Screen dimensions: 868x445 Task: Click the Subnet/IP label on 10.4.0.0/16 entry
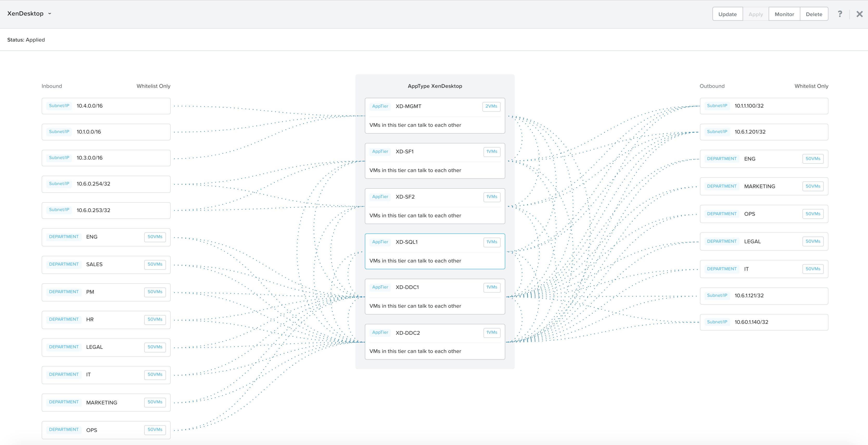point(59,105)
